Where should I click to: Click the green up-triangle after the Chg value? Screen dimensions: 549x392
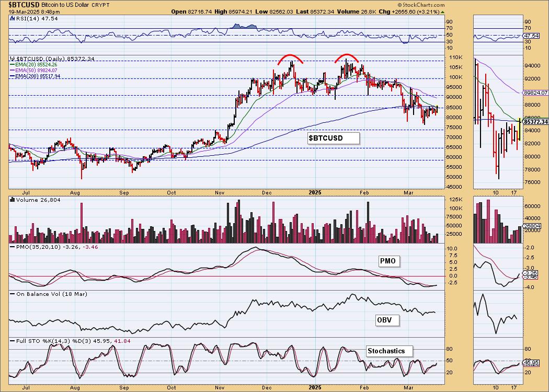click(443, 11)
